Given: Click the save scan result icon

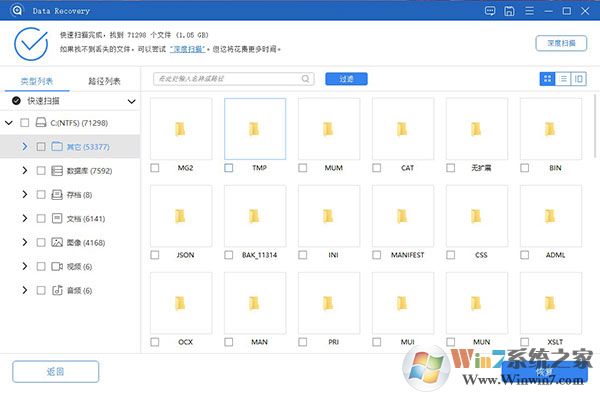Looking at the screenshot, I should [x=509, y=11].
